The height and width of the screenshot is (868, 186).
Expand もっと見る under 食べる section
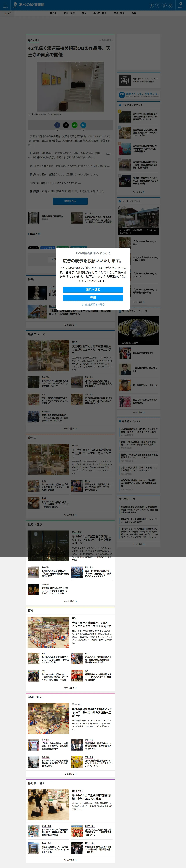point(70,515)
